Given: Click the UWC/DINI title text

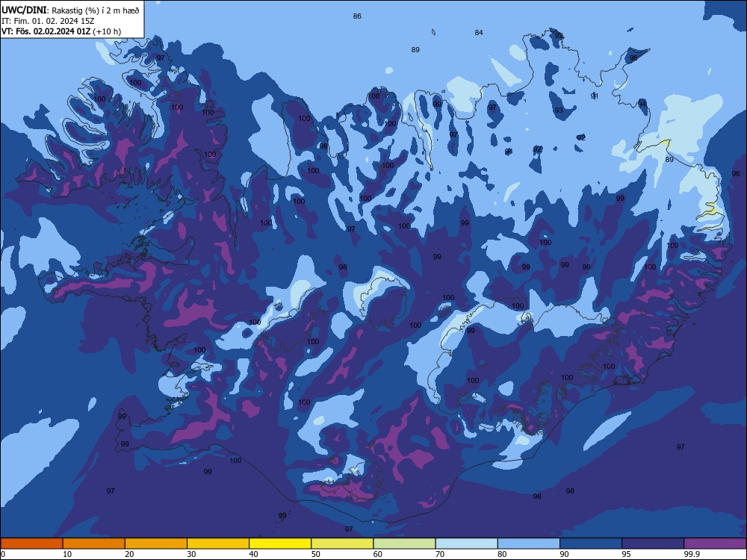Looking at the screenshot, I should [x=24, y=10].
